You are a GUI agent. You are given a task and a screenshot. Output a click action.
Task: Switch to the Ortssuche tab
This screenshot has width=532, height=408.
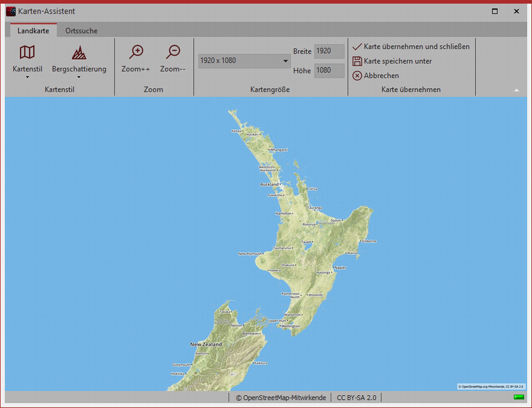click(81, 31)
